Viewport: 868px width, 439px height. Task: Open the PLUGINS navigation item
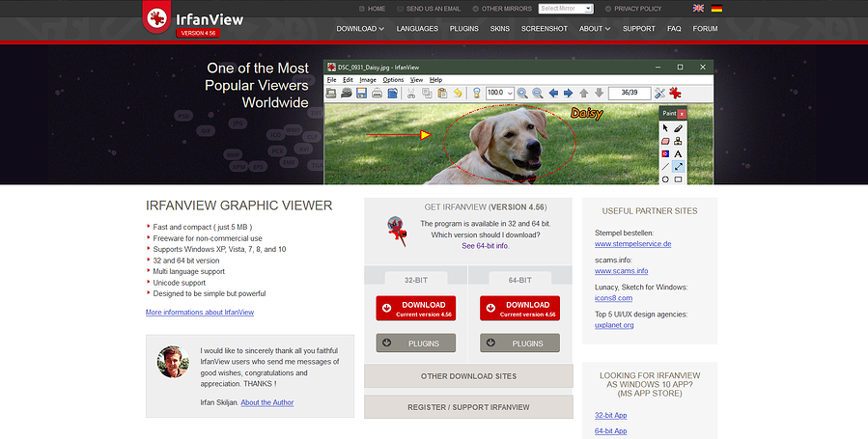tap(463, 29)
